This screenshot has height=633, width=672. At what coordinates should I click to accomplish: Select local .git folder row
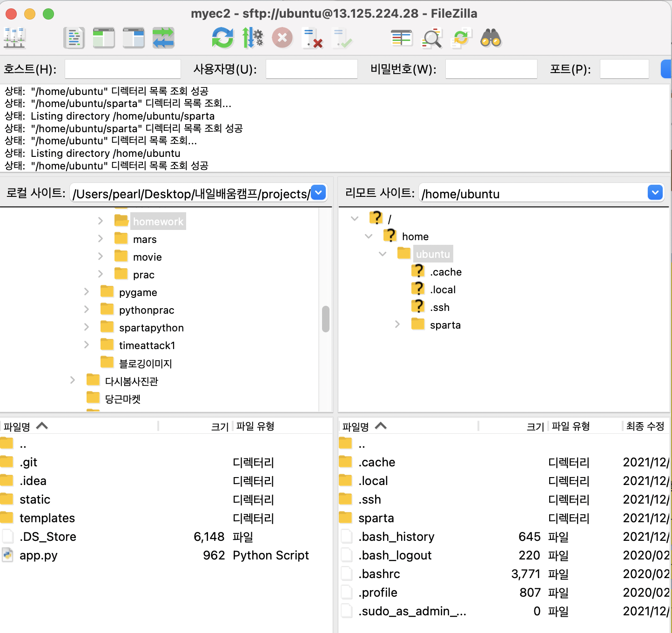[166, 462]
